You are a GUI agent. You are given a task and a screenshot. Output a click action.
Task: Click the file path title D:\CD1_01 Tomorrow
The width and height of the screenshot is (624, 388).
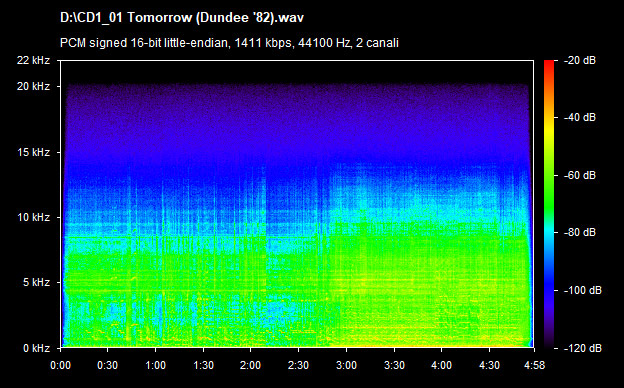[182, 18]
